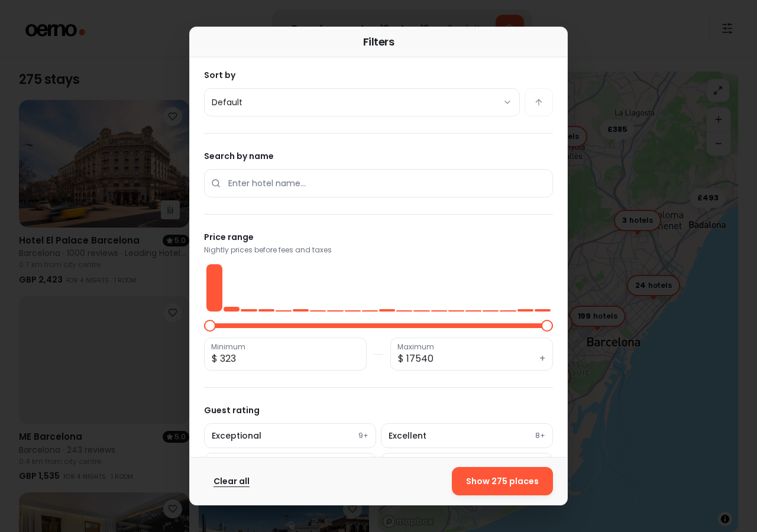
Task: Favorite Hotel El Palace Barcelona with heart
Action: point(173,116)
